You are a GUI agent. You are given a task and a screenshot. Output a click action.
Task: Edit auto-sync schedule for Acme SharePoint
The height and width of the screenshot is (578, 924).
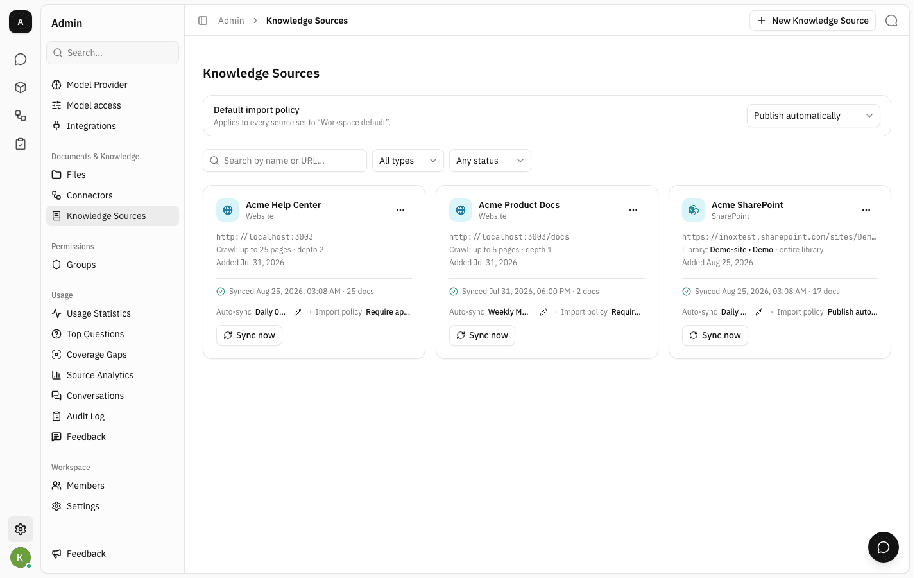tap(759, 312)
